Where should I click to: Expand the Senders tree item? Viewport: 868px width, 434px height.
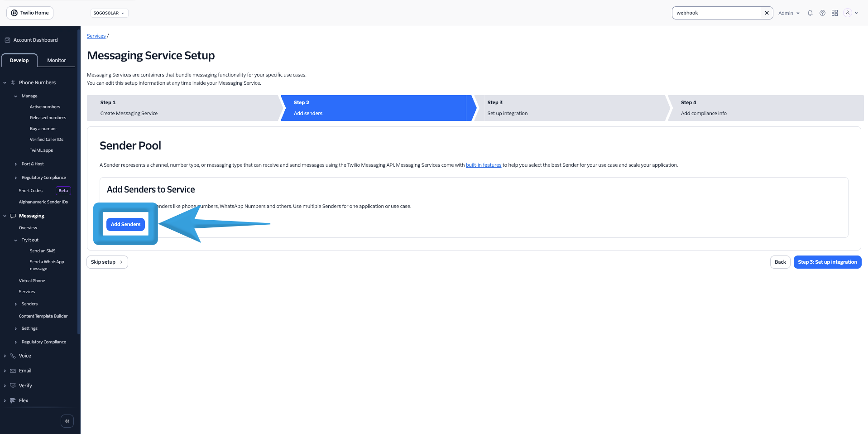(x=16, y=304)
